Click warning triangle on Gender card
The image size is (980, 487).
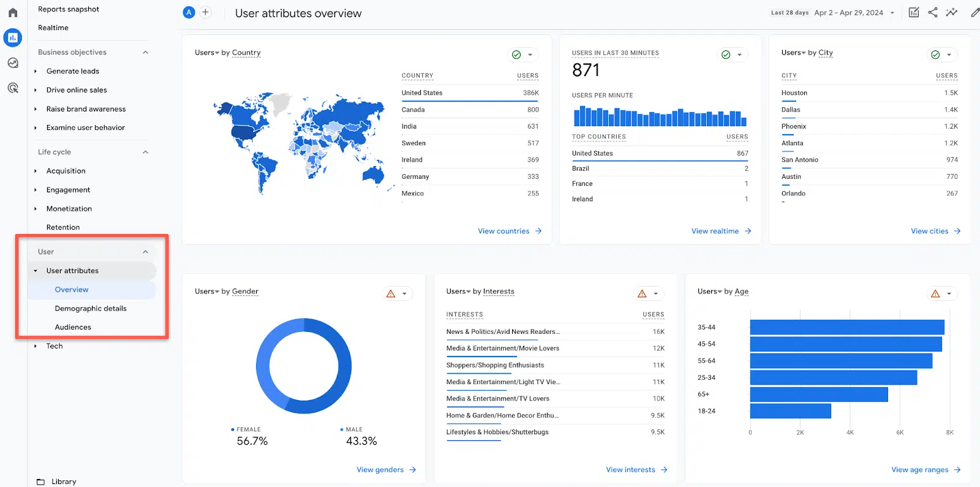pos(391,293)
